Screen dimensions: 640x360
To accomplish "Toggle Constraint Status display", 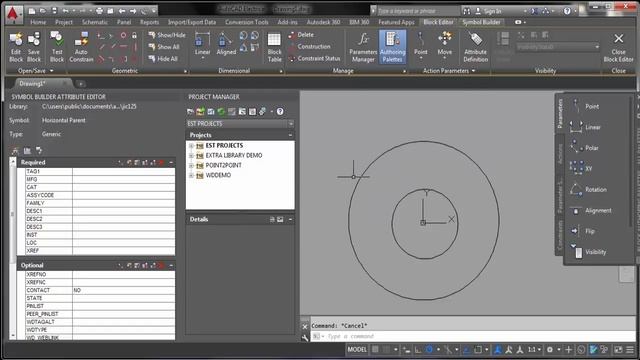I will [x=314, y=58].
